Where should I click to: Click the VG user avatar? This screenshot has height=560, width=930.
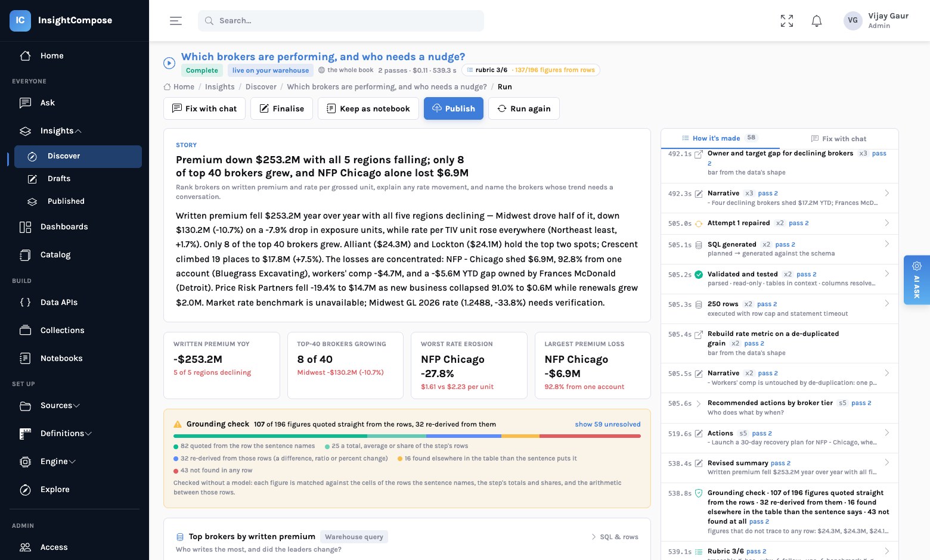pyautogui.click(x=853, y=20)
